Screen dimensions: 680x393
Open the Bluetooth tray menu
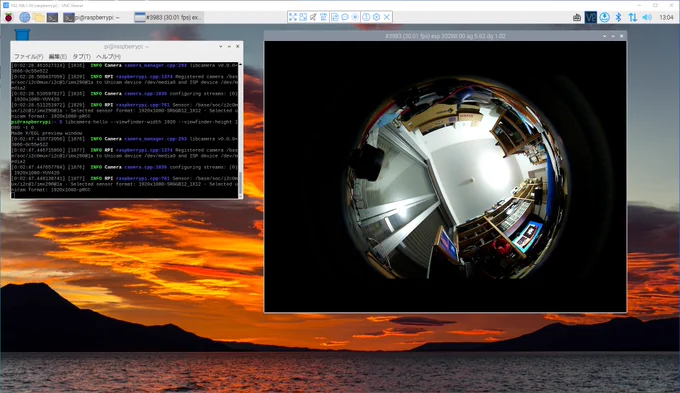point(619,17)
